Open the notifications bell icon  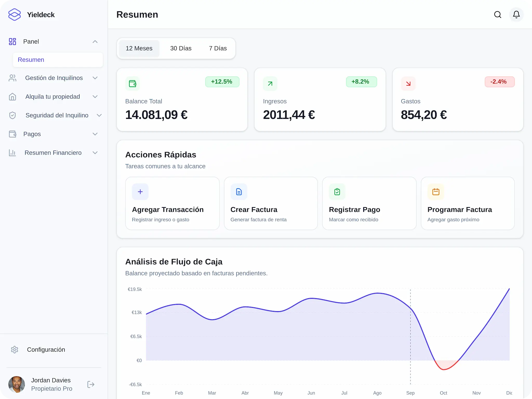pos(516,15)
